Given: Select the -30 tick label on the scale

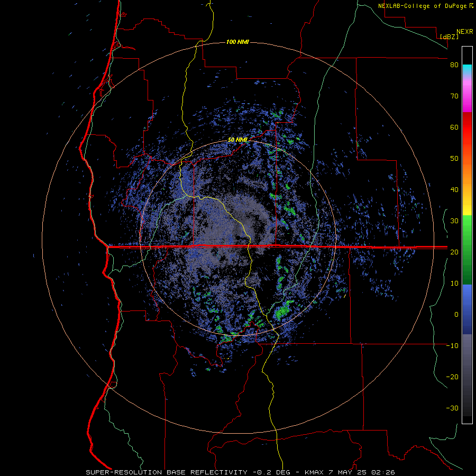Looking at the screenshot, I should [452, 408].
